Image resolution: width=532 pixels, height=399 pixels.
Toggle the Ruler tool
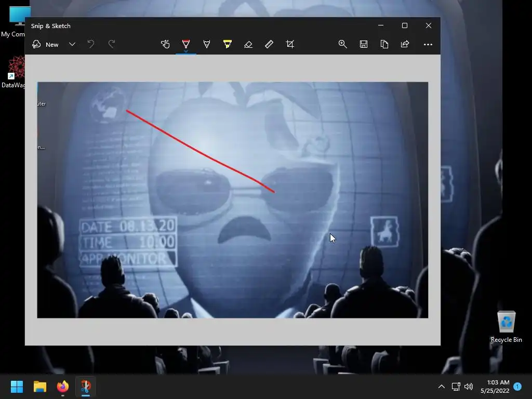[269, 45]
